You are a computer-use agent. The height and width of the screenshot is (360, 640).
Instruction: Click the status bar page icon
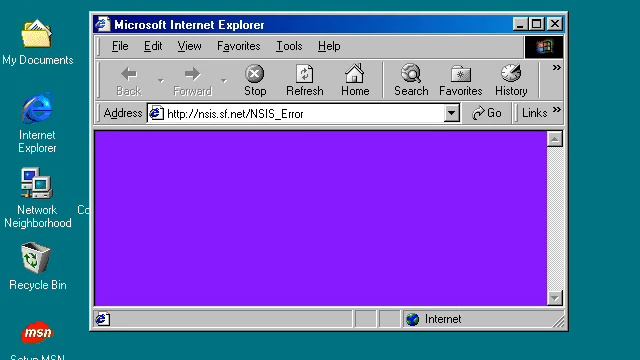pyautogui.click(x=102, y=319)
